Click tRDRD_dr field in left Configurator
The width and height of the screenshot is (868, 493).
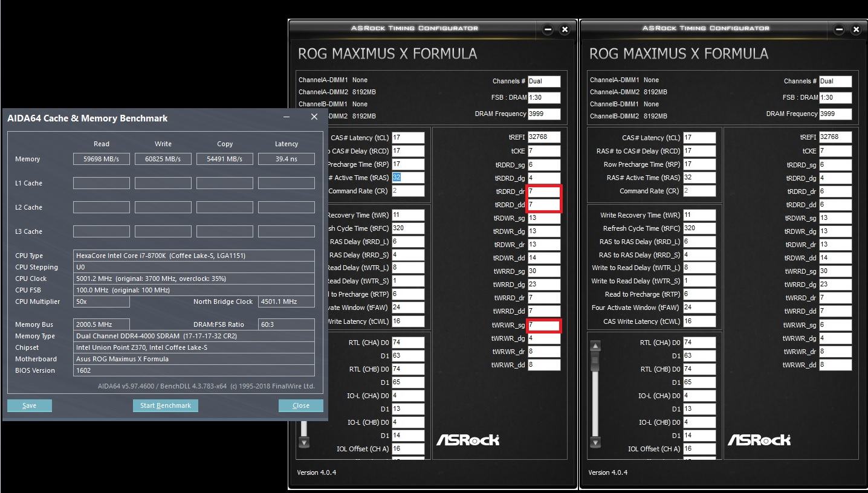(x=544, y=192)
